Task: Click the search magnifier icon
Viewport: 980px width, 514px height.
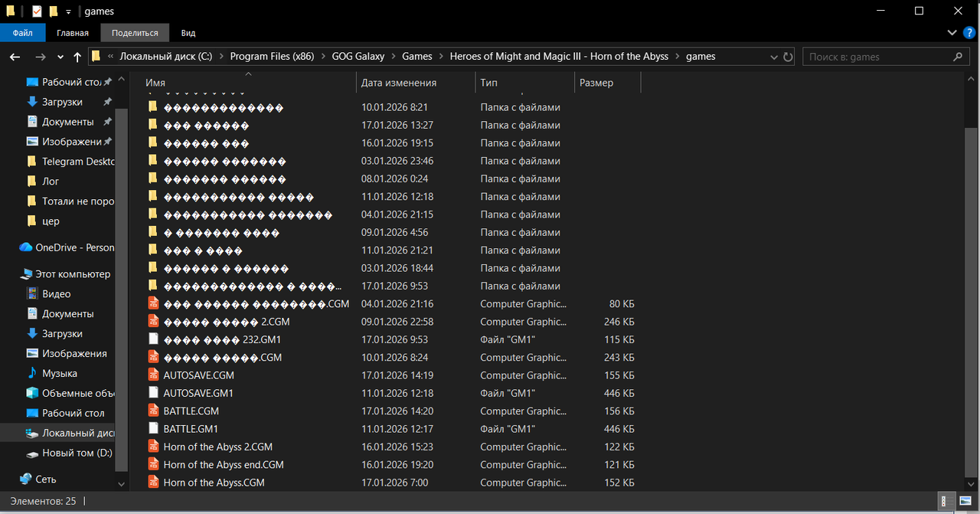Action: (x=958, y=57)
